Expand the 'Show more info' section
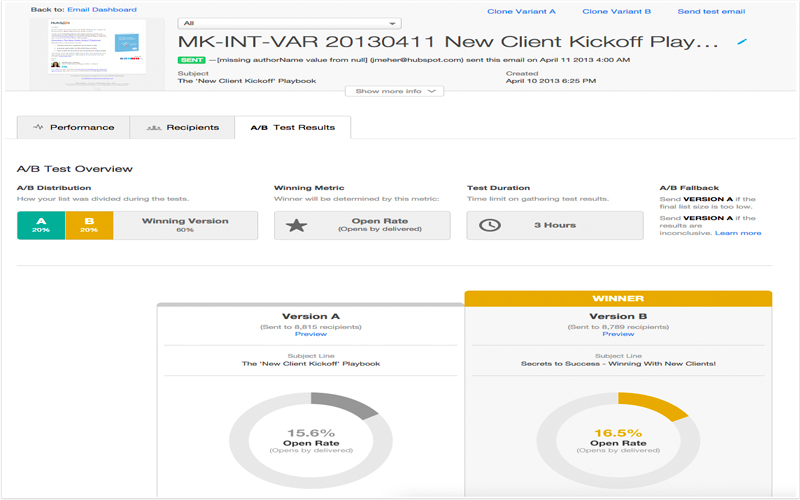The height and width of the screenshot is (500, 800). [x=396, y=91]
